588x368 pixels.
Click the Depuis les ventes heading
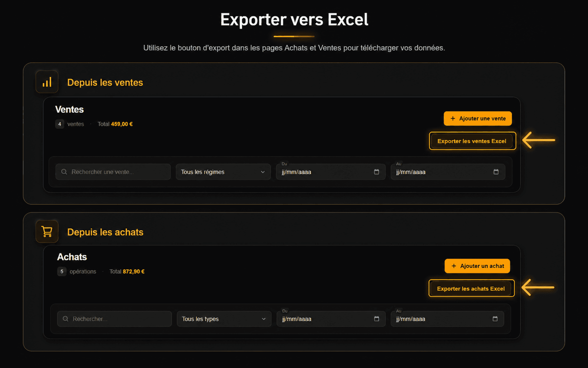tap(105, 82)
